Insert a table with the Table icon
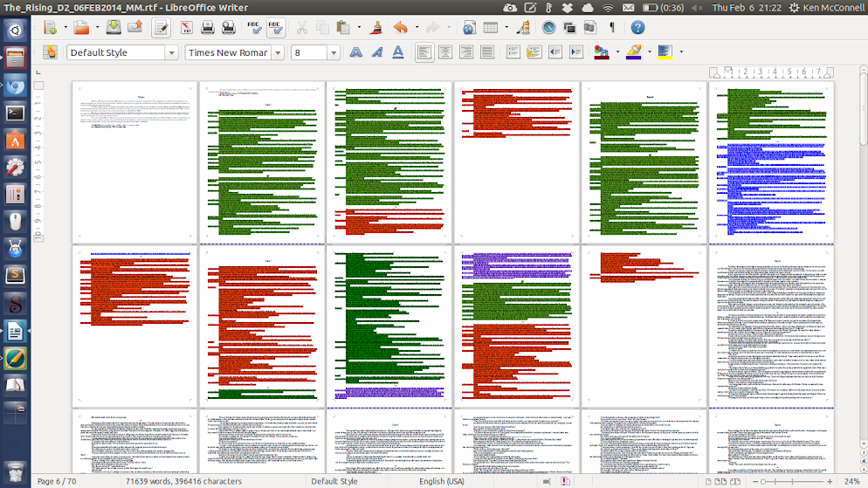Viewport: 868px width, 488px height. point(491,28)
